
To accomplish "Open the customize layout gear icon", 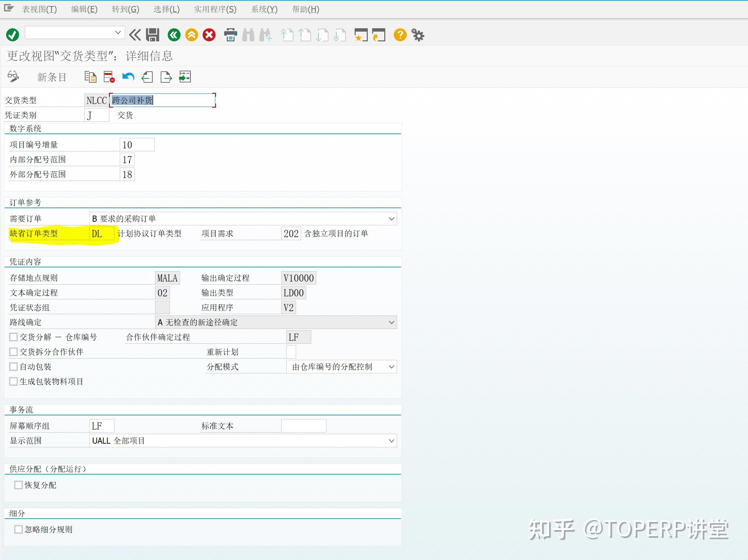I will pos(418,34).
